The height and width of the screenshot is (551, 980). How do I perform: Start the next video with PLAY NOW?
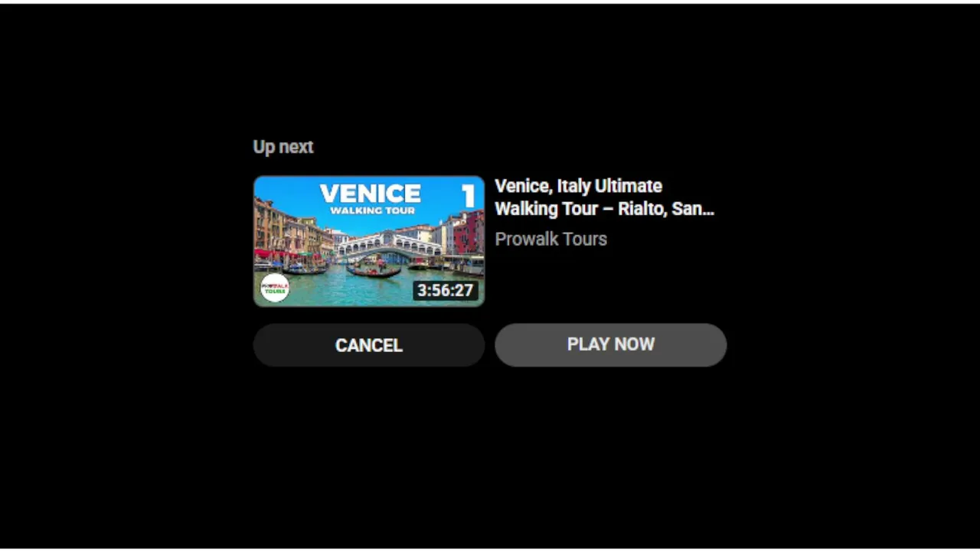(610, 344)
